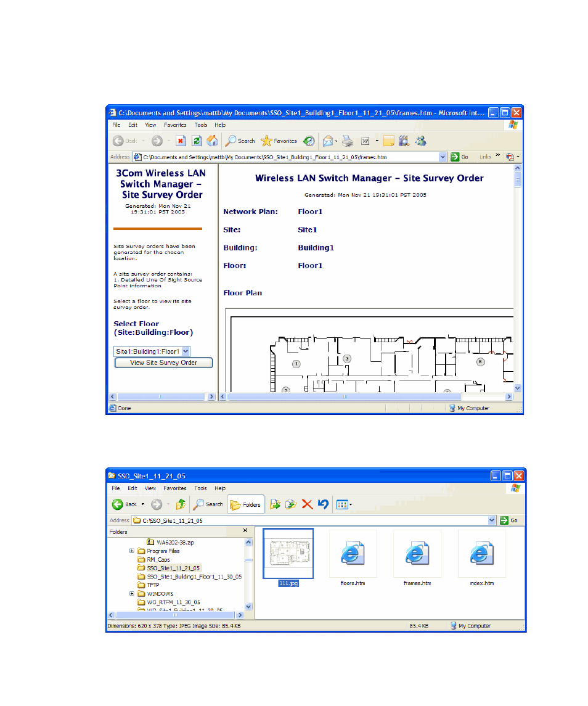The height and width of the screenshot is (706, 588).
Task: Click the Search magnifier in Internet Explorer toolbar
Action: click(x=231, y=141)
